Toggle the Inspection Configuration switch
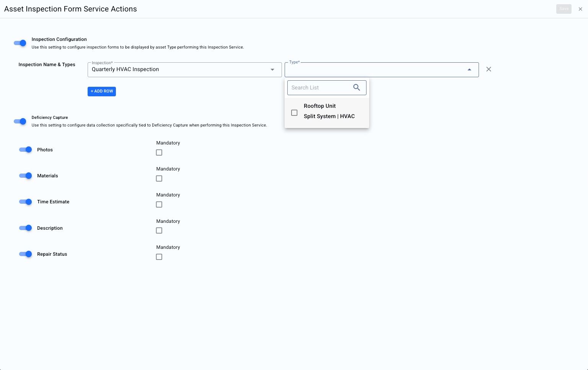This screenshot has height=370, width=588. (x=20, y=43)
